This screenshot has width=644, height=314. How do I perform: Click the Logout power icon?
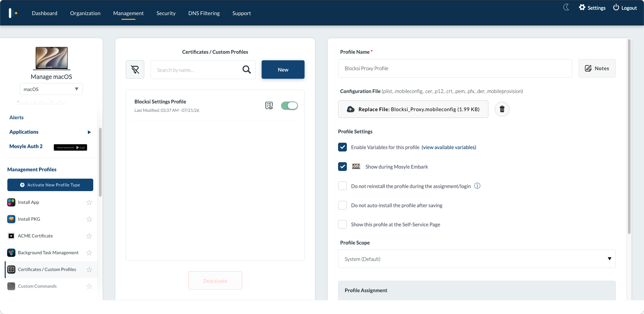[616, 7]
